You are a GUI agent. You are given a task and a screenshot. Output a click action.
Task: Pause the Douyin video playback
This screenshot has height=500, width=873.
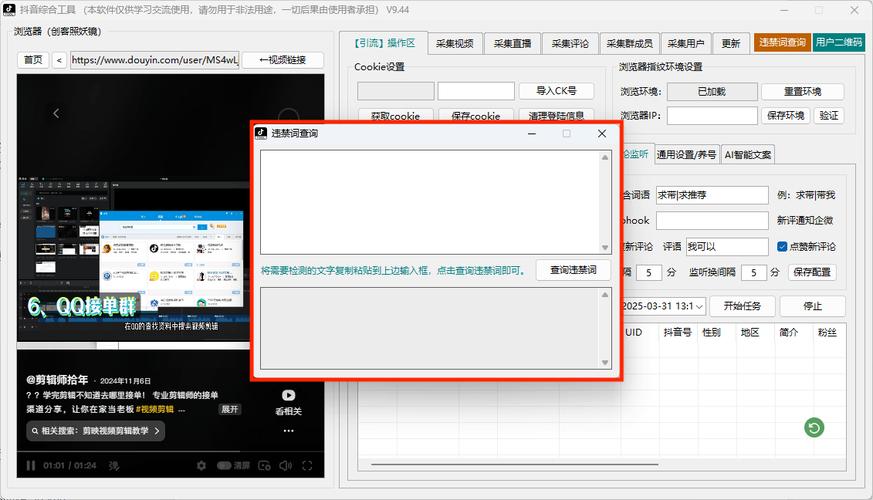(31, 466)
